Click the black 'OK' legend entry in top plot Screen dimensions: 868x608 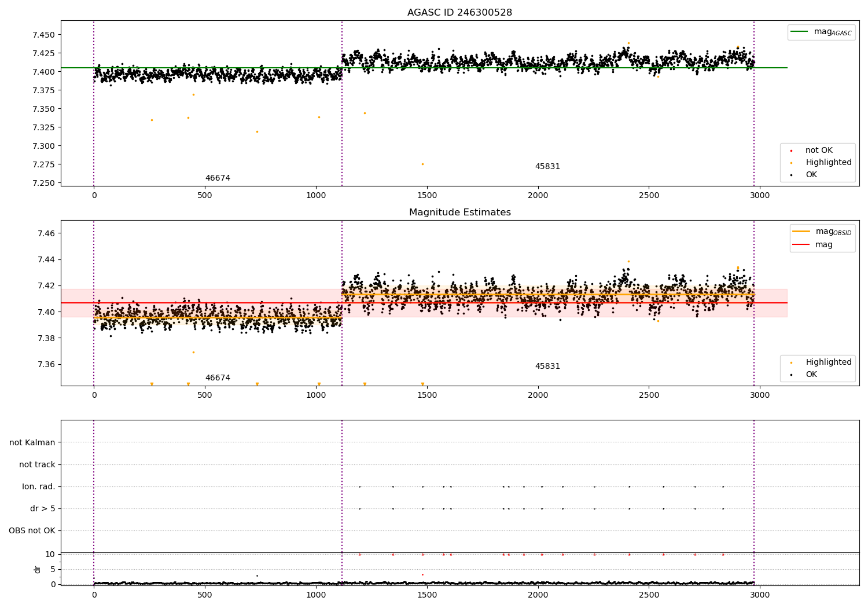point(803,175)
